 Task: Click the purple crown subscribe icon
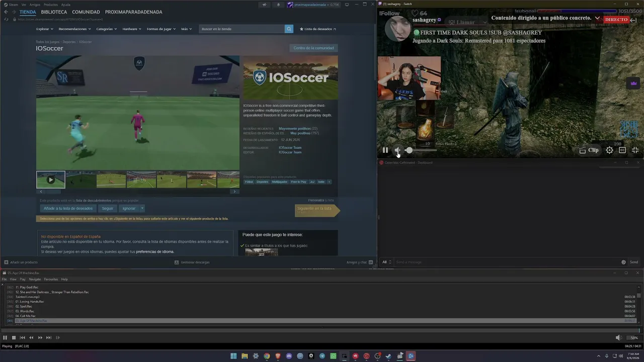pyautogui.click(x=633, y=83)
